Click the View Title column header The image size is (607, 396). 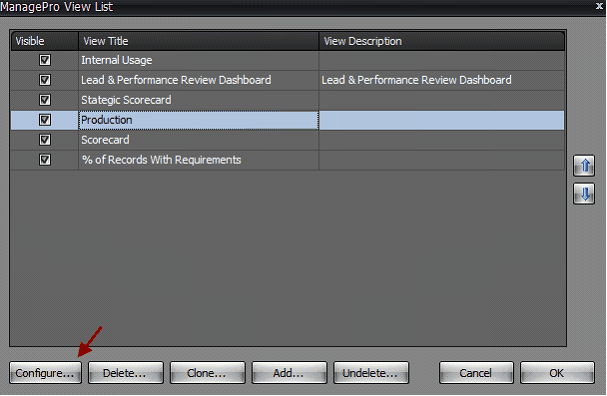coord(199,41)
